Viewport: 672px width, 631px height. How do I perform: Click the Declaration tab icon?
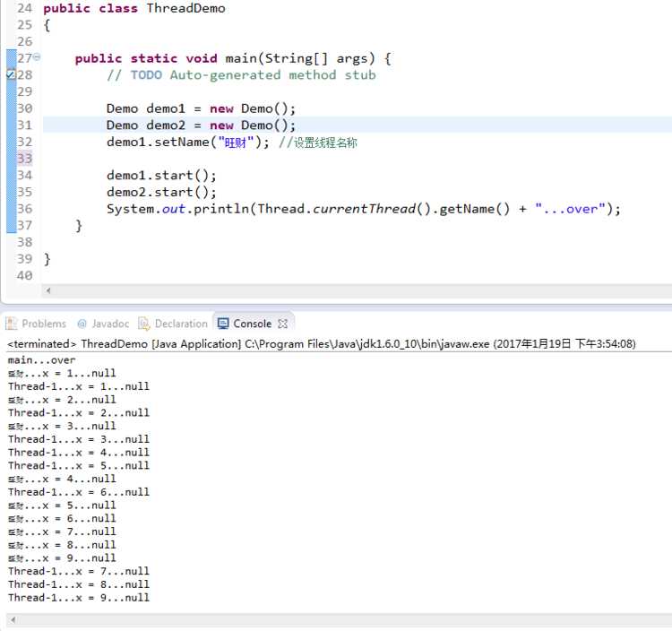[144, 324]
